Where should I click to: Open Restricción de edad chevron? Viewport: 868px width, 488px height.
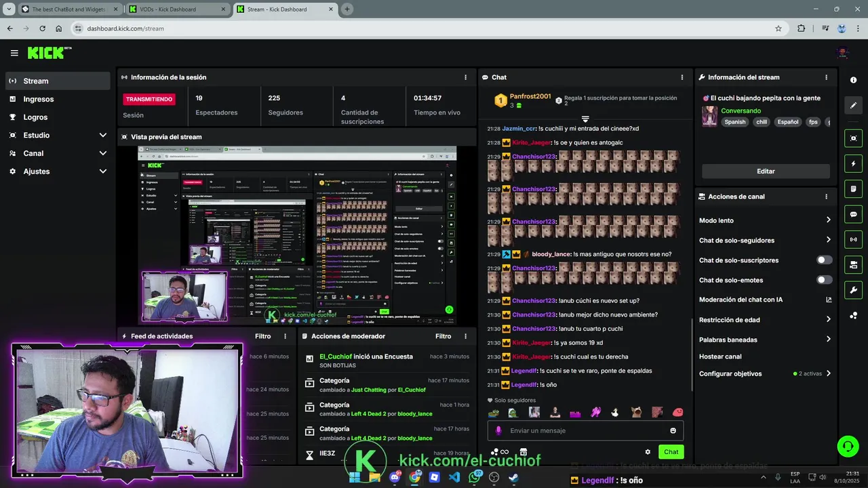(x=828, y=320)
